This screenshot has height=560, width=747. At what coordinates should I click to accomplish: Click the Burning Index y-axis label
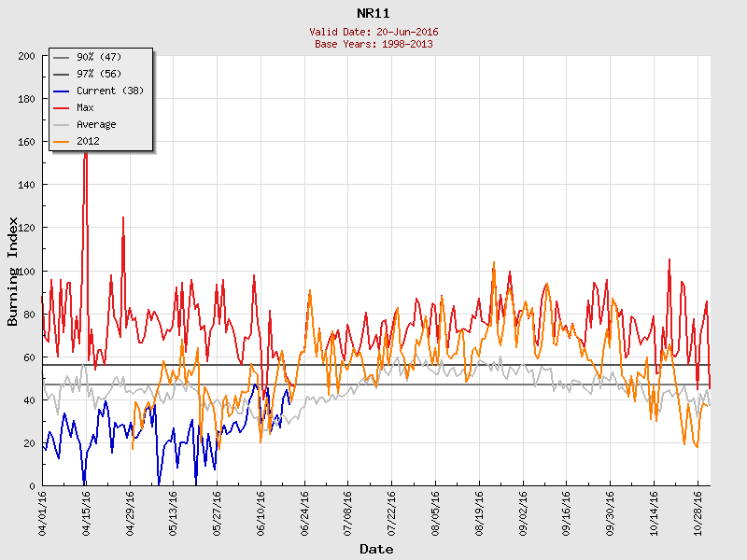pos(13,271)
